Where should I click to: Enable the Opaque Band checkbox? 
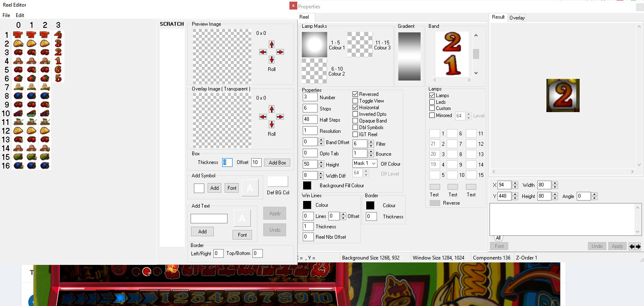355,121
